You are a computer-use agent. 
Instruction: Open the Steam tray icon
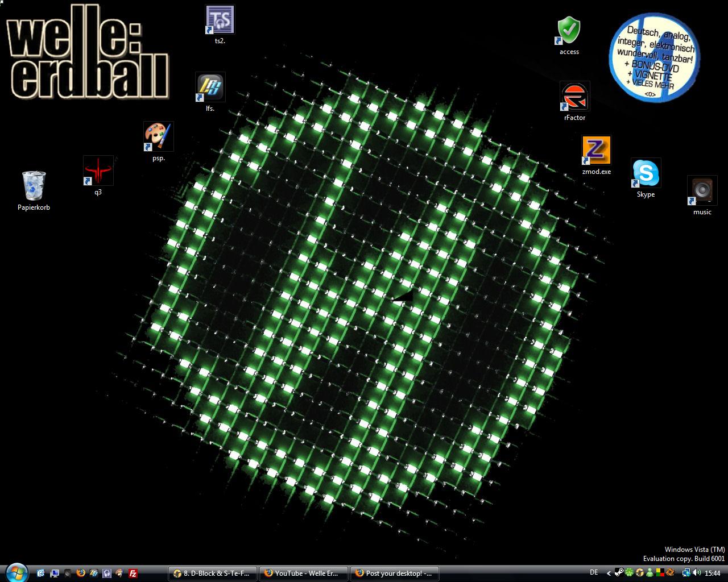pyautogui.click(x=619, y=573)
